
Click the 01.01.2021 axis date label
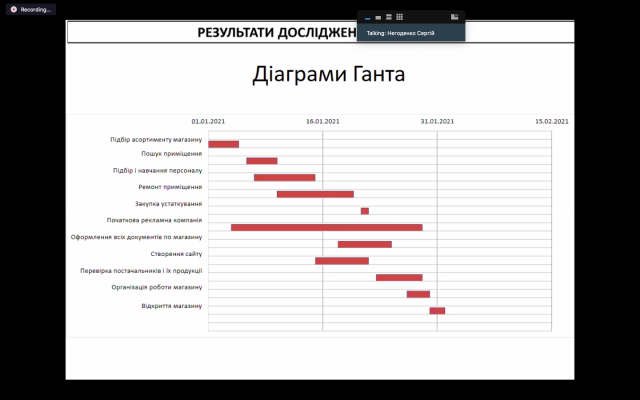[x=208, y=121]
